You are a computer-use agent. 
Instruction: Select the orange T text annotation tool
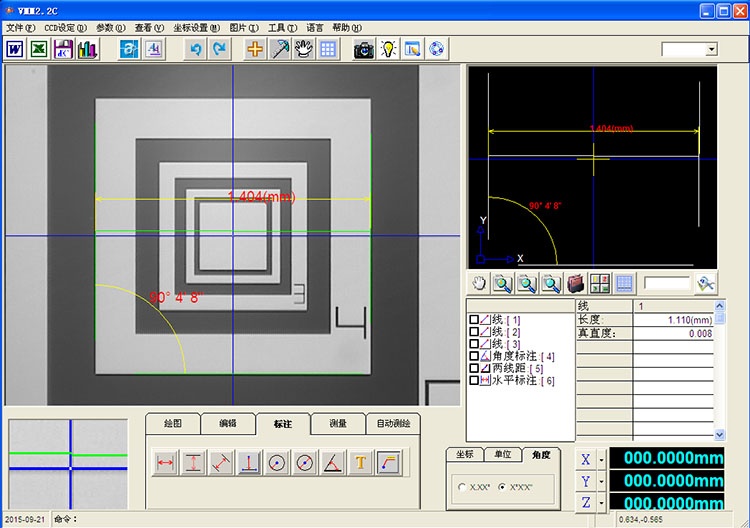(x=361, y=462)
